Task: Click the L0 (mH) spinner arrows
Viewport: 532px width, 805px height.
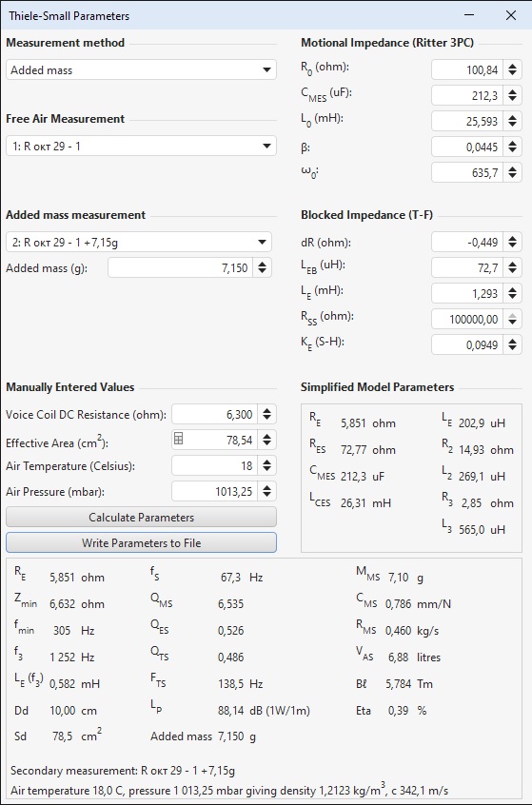Action: pyautogui.click(x=512, y=121)
